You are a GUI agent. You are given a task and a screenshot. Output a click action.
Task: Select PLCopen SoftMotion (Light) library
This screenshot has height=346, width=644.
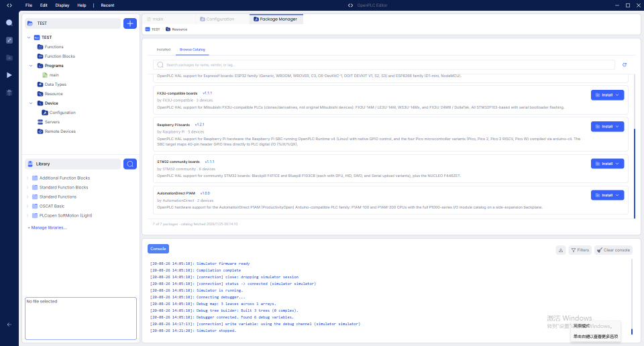click(x=65, y=216)
